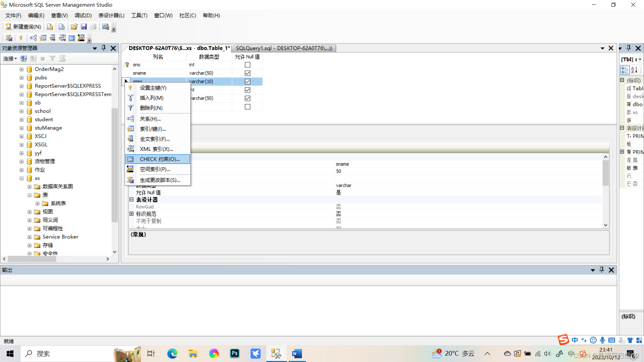
Task: Click the Generate Change Script toolbar icon
Action: point(9,38)
